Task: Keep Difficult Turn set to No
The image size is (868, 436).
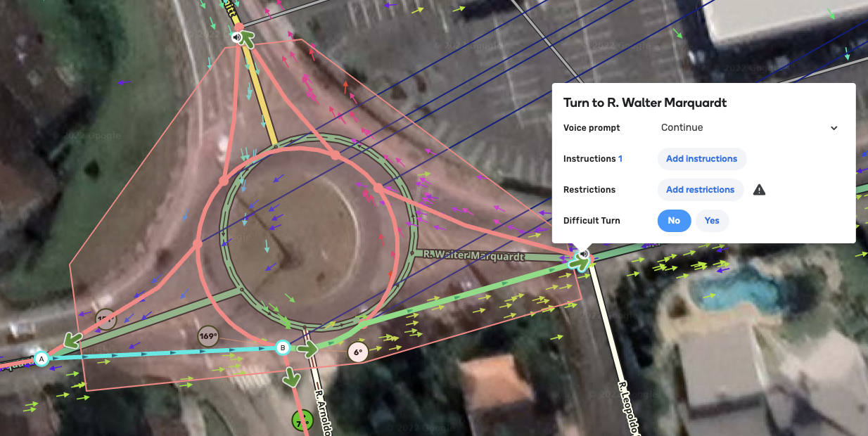Action: click(x=674, y=221)
